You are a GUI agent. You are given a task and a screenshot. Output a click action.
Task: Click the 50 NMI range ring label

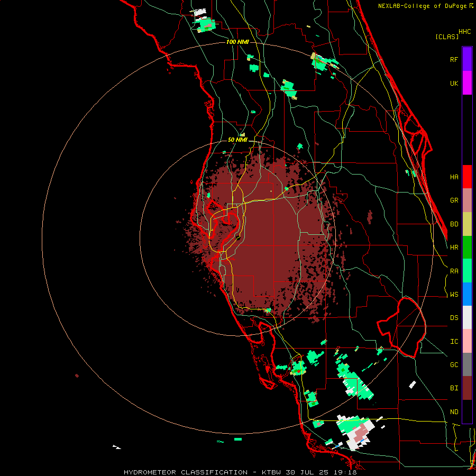[x=237, y=140]
